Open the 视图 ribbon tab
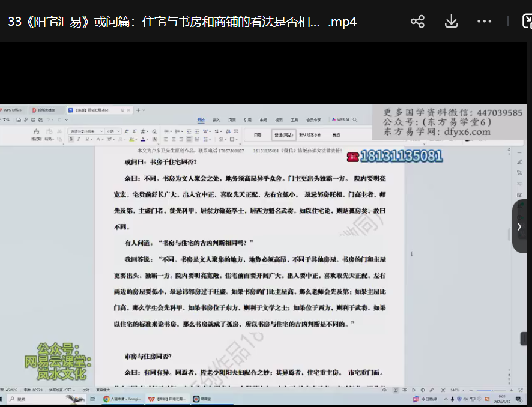 (x=279, y=120)
